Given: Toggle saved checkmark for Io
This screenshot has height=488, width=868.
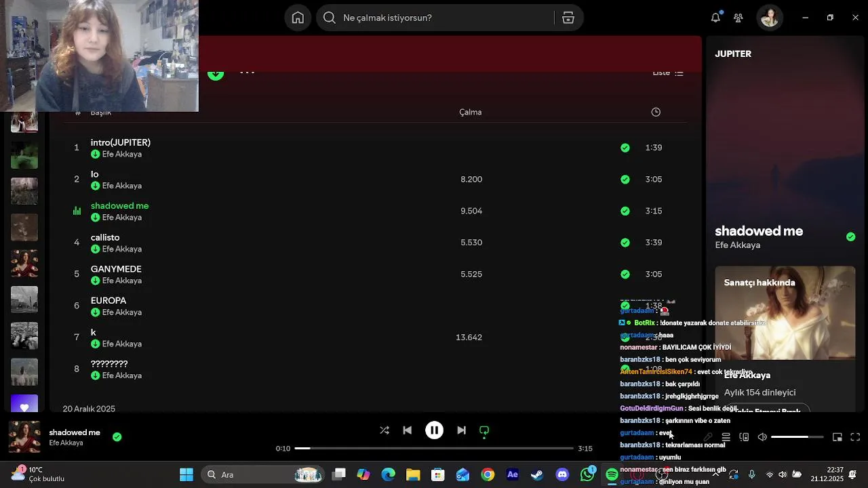Looking at the screenshot, I should [x=625, y=179].
